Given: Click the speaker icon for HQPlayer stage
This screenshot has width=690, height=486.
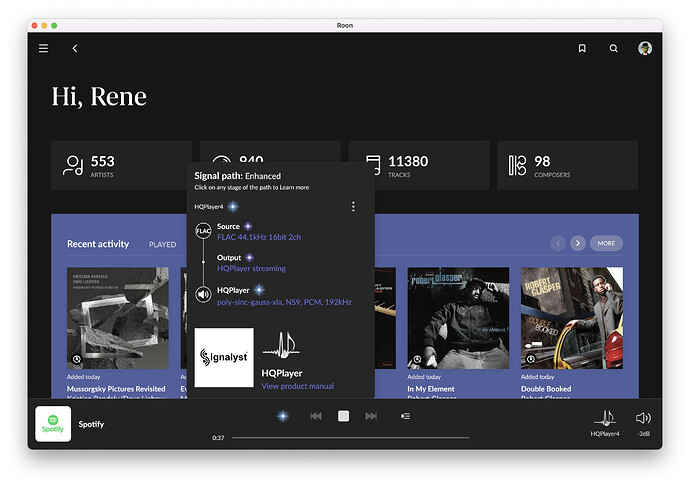Looking at the screenshot, I should click(203, 294).
